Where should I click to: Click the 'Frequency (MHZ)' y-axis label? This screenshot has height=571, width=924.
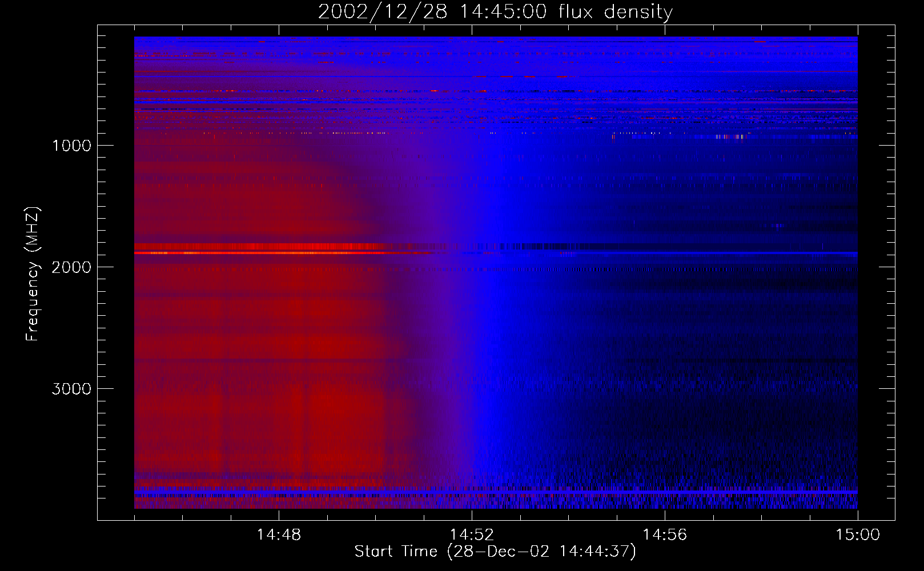coord(33,274)
